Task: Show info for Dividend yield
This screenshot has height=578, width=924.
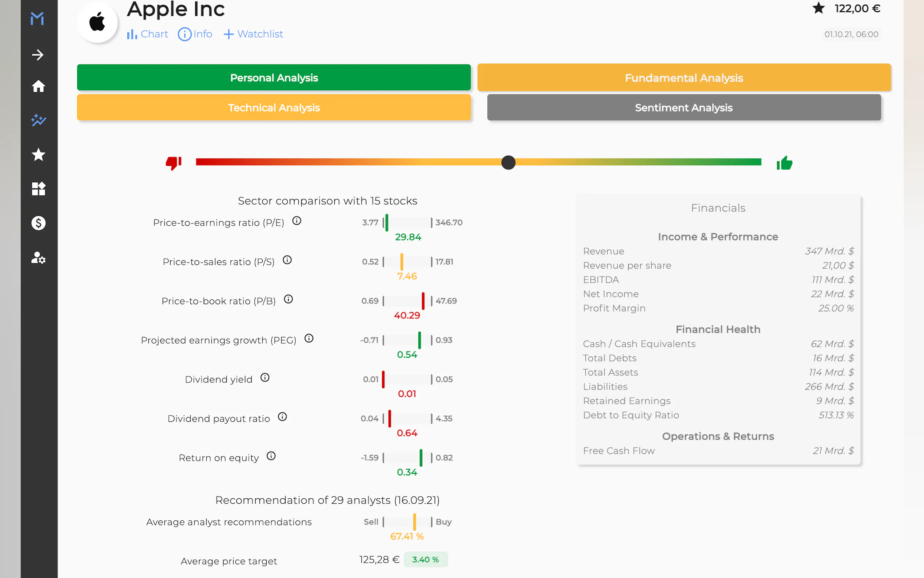Action: tap(265, 378)
